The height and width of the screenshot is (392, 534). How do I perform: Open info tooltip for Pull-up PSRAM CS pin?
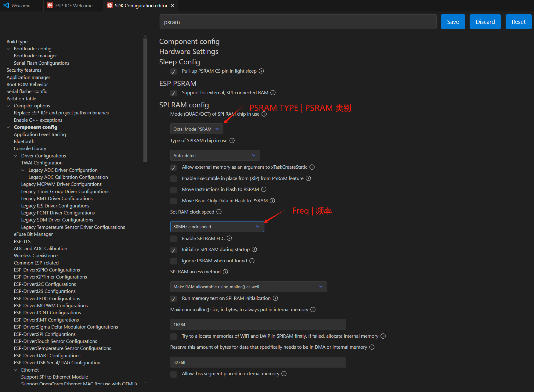point(261,71)
